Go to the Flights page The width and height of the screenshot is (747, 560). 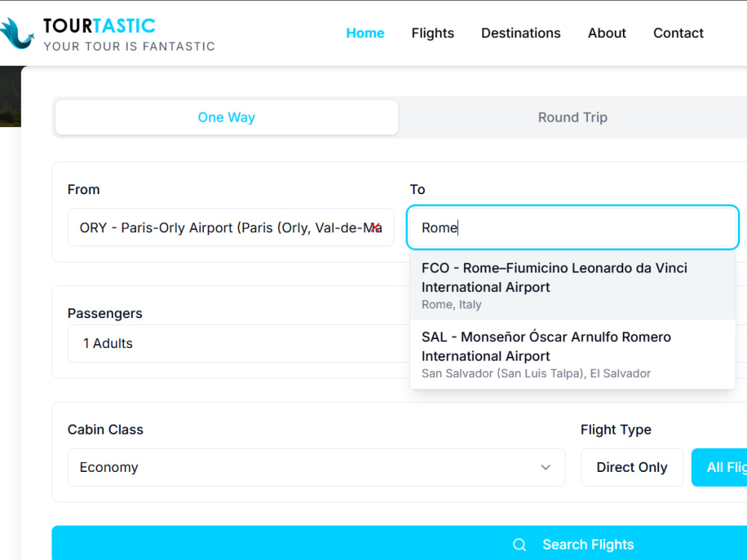click(433, 33)
